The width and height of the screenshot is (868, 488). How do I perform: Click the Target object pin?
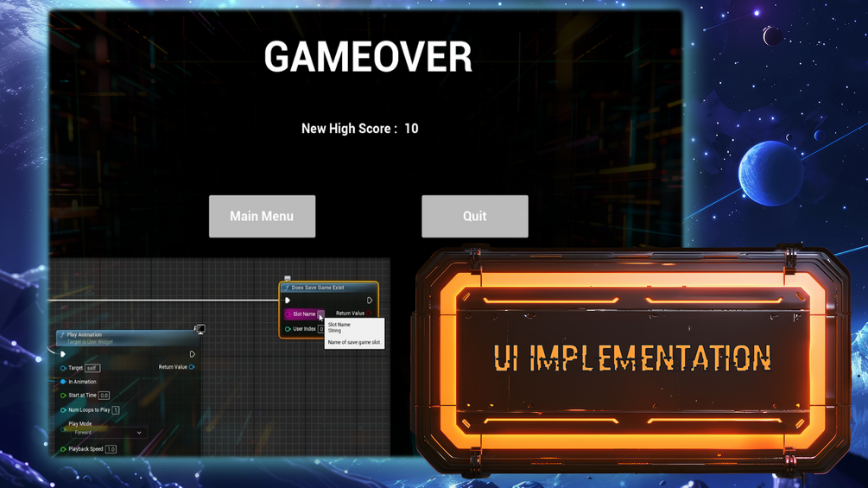[x=63, y=368]
